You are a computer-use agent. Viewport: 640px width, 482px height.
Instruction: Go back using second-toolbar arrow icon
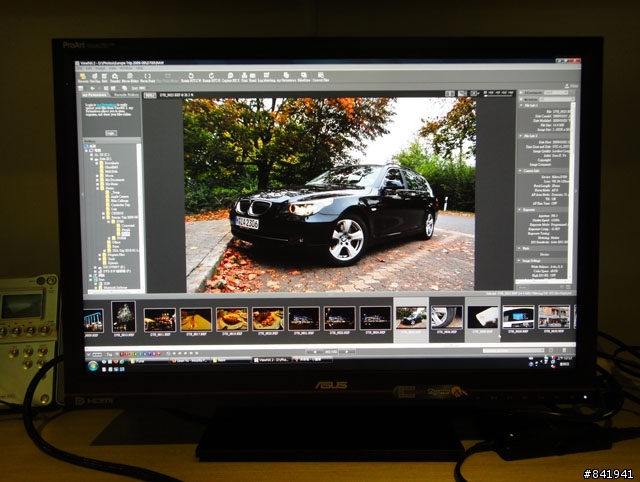pyautogui.click(x=93, y=89)
